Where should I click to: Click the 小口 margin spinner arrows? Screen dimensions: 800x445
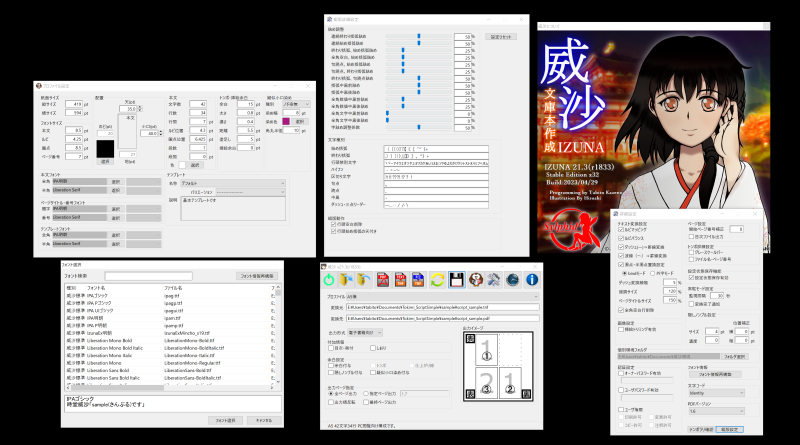[x=161, y=133]
